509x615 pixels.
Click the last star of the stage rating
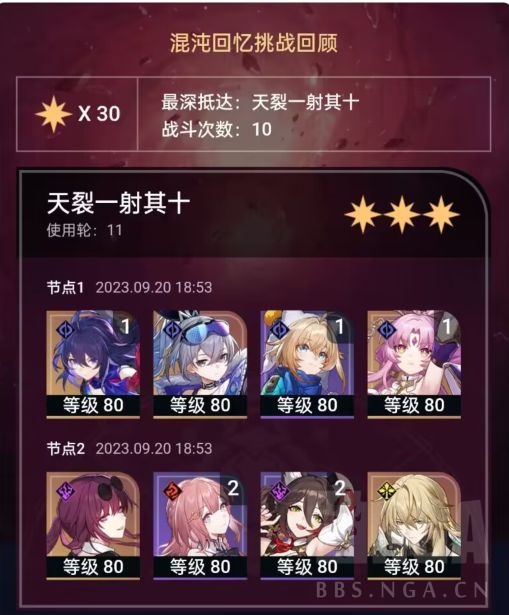tap(441, 215)
